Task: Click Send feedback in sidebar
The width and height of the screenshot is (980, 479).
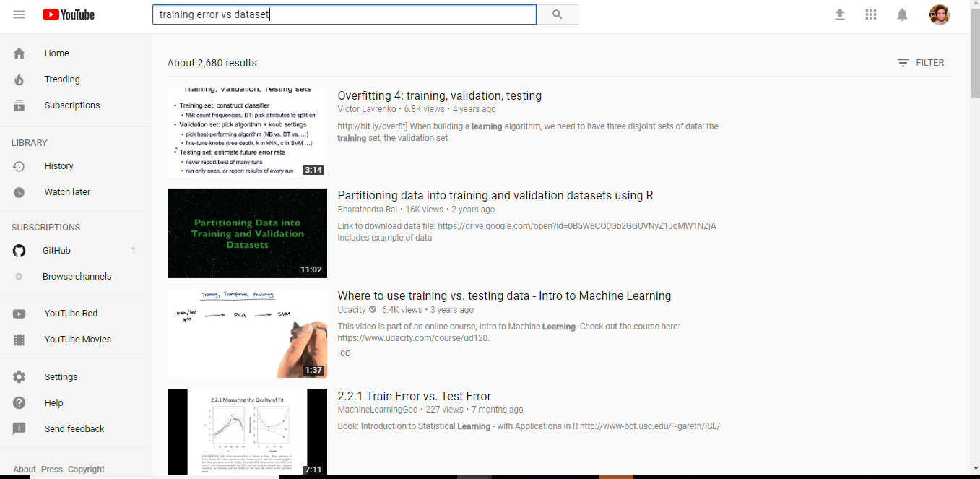Action: [75, 429]
